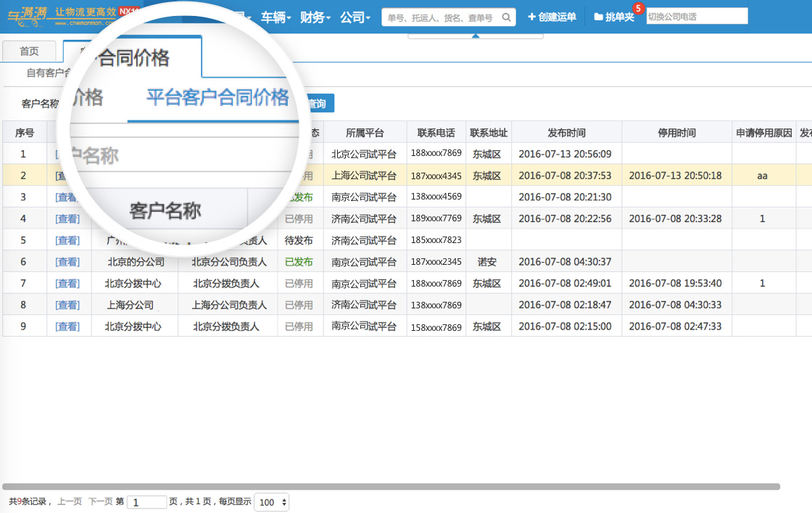Click the 下一页 pagination link
Viewport: 812px width, 513px height.
point(100,501)
